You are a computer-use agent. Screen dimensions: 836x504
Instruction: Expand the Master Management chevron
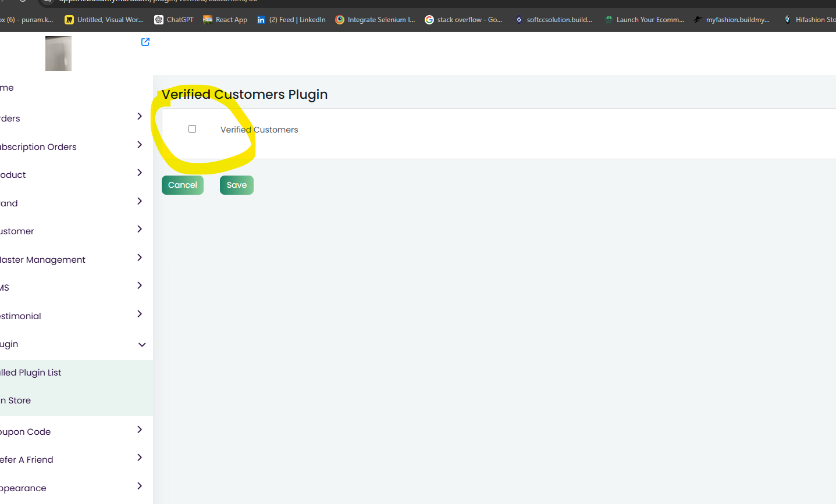[140, 258]
